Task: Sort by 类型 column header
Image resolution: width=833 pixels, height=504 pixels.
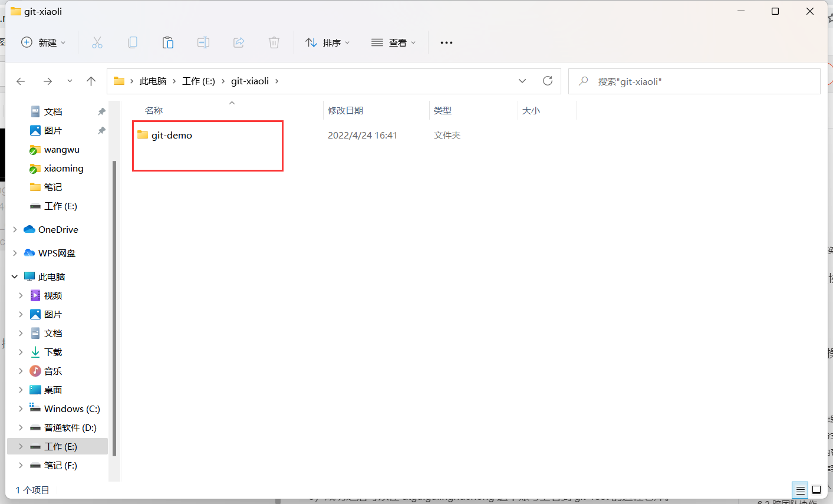Action: pos(443,110)
